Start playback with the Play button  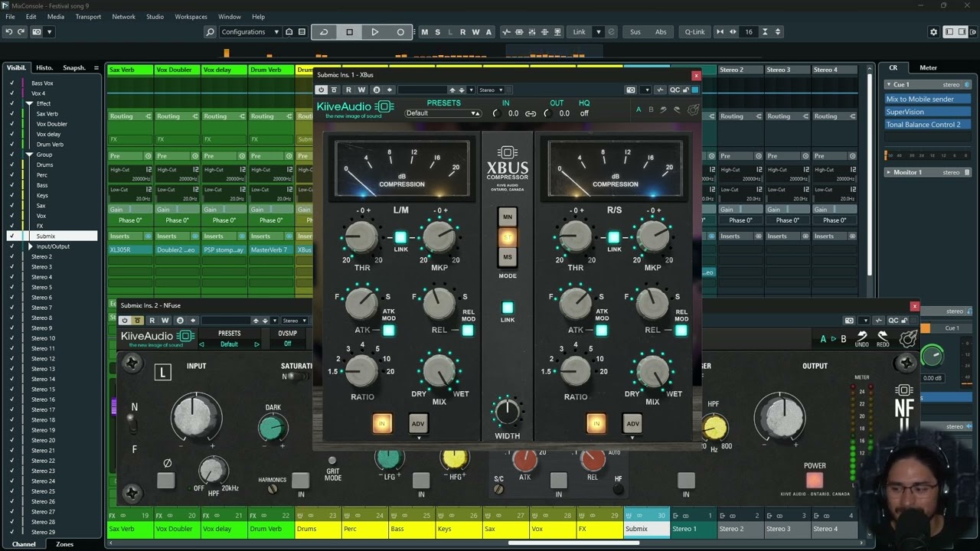click(374, 32)
